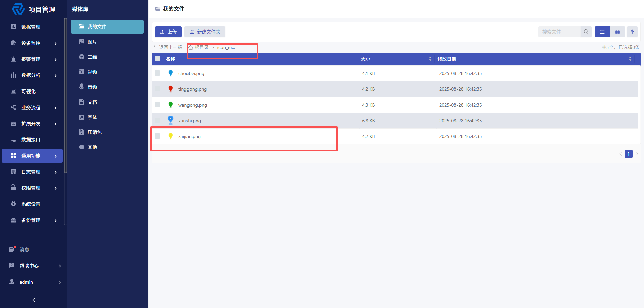Expand the 备份管理 submenu arrow
The height and width of the screenshot is (308, 644).
click(56, 220)
